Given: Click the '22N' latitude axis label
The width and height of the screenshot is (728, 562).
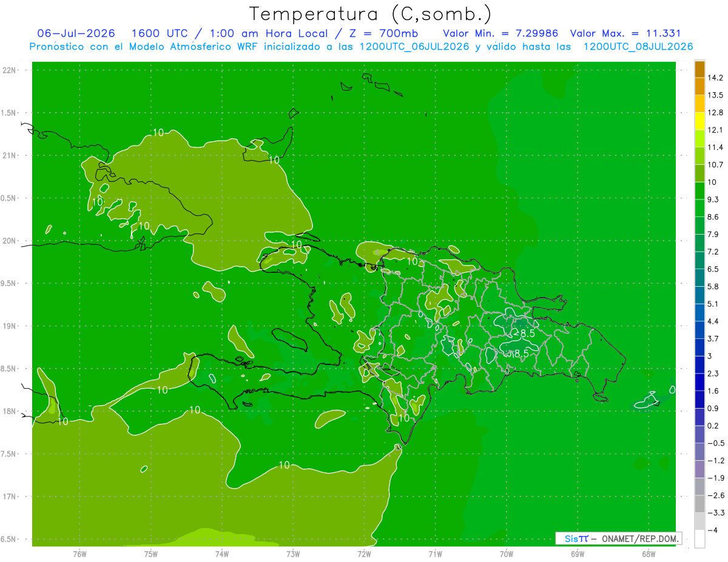Looking at the screenshot, I should (x=10, y=70).
